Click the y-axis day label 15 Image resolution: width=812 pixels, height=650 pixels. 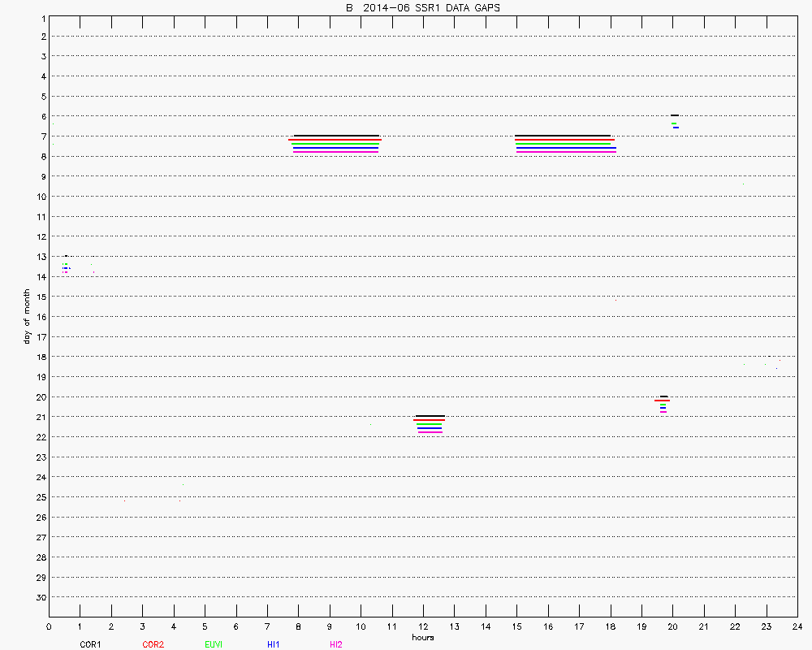(38, 297)
